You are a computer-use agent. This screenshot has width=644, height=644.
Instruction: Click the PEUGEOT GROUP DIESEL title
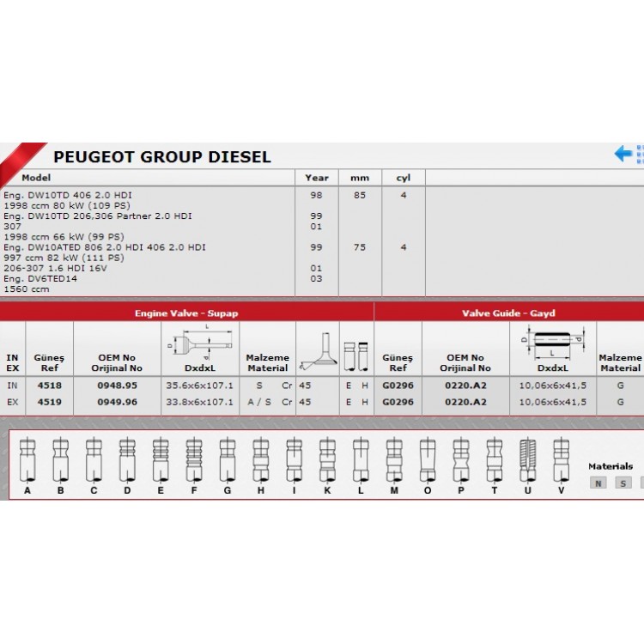pyautogui.click(x=162, y=157)
